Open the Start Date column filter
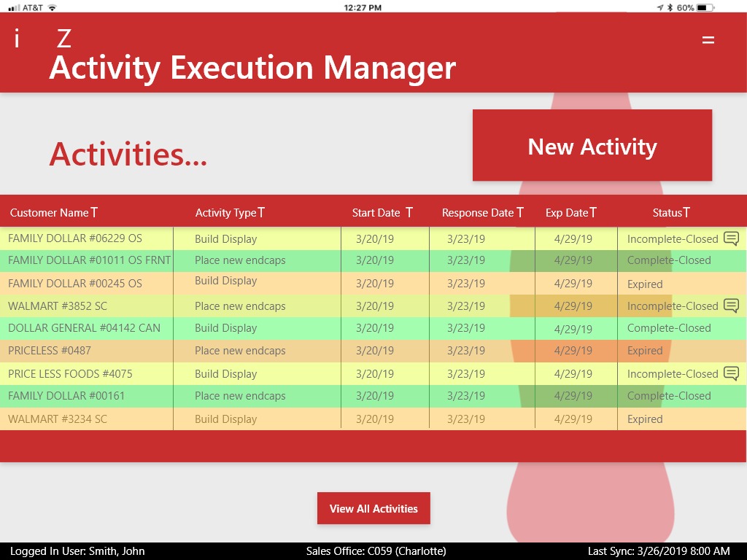 (409, 212)
